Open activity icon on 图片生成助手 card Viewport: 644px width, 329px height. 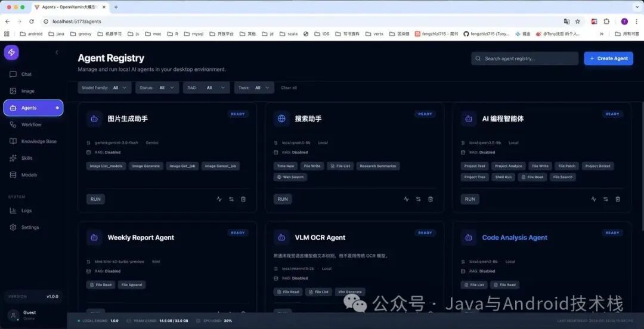(x=219, y=199)
